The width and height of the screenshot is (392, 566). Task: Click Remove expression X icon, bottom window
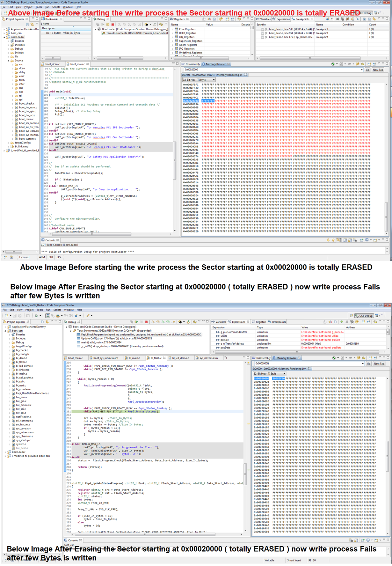347,322
